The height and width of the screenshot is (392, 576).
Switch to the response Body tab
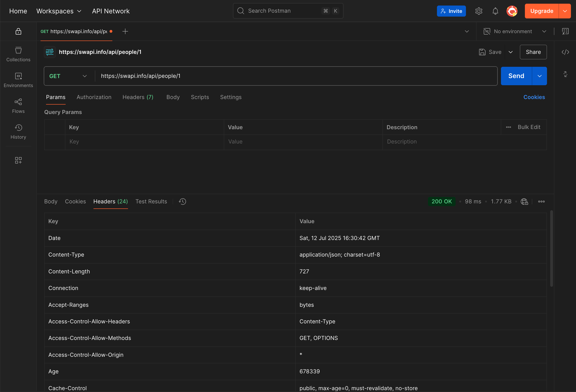[x=51, y=201]
